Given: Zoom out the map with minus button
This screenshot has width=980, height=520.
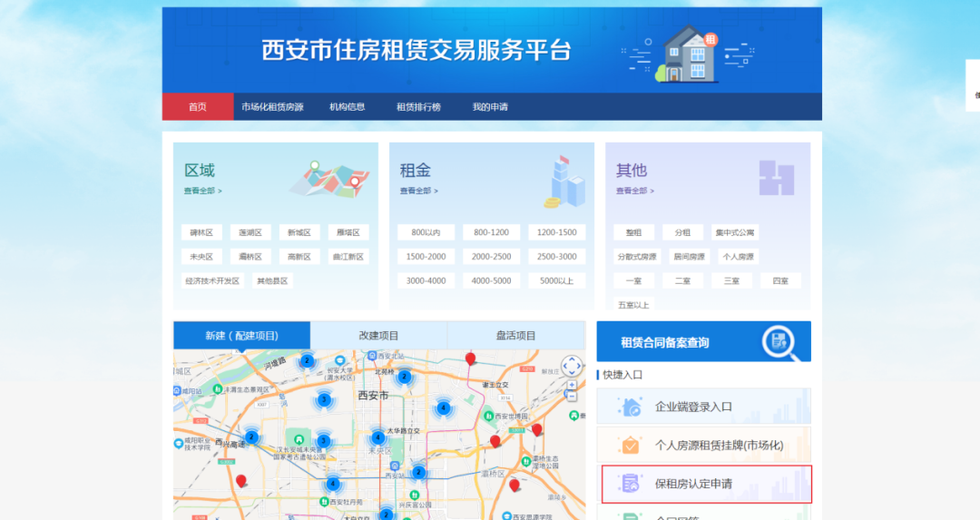Looking at the screenshot, I should [x=572, y=397].
